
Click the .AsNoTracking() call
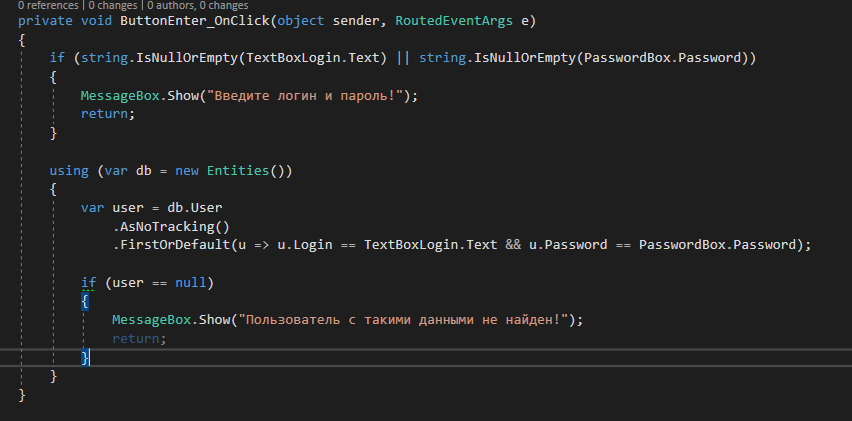click(171, 227)
